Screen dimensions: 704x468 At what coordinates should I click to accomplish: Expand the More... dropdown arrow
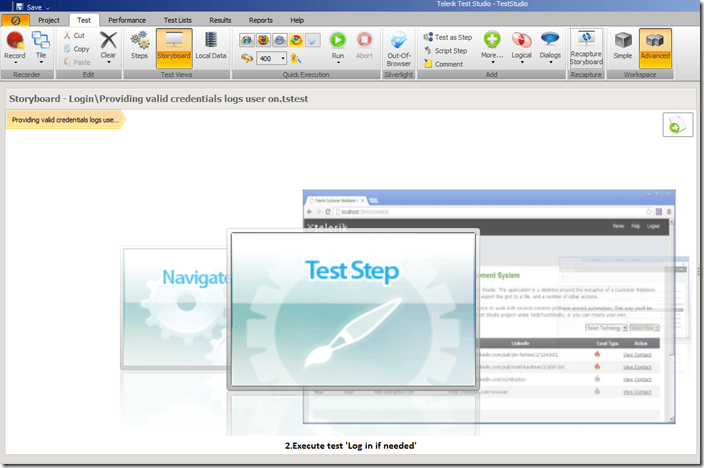pyautogui.click(x=493, y=62)
